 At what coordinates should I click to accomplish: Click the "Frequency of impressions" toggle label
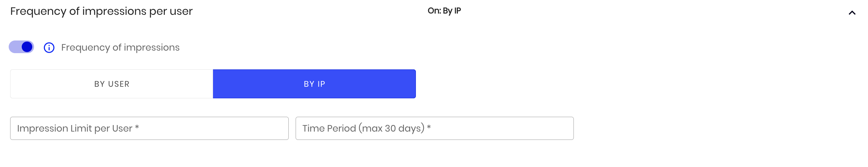click(x=120, y=47)
